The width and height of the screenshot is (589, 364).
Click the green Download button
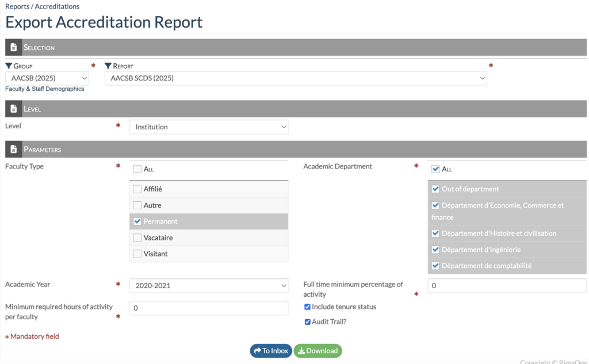coord(318,351)
